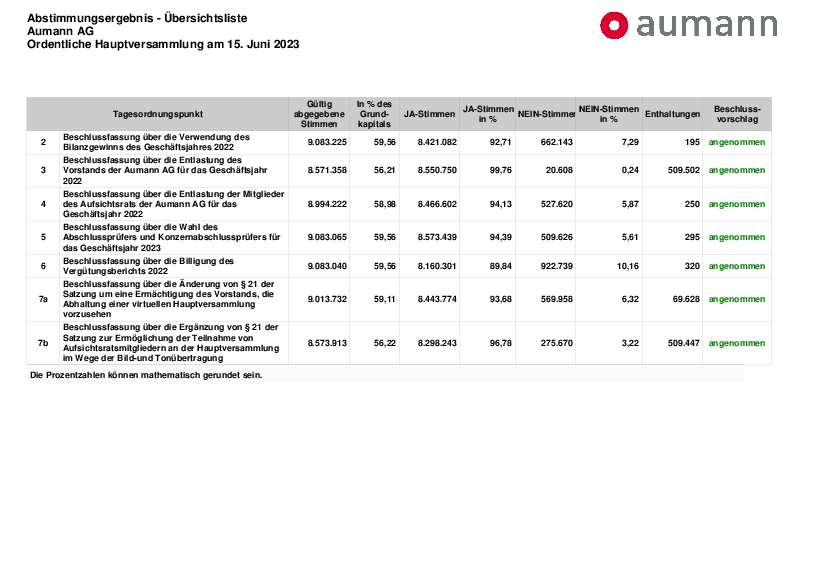Select the agenda item about virtuelle Hauptversammlung
819x576 pixels.
pos(169,299)
